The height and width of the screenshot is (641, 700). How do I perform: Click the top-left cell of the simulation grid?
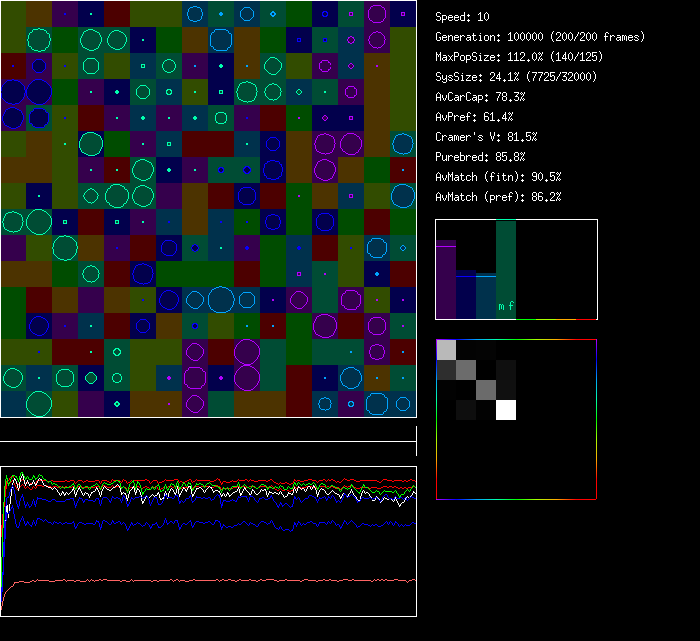[13, 13]
